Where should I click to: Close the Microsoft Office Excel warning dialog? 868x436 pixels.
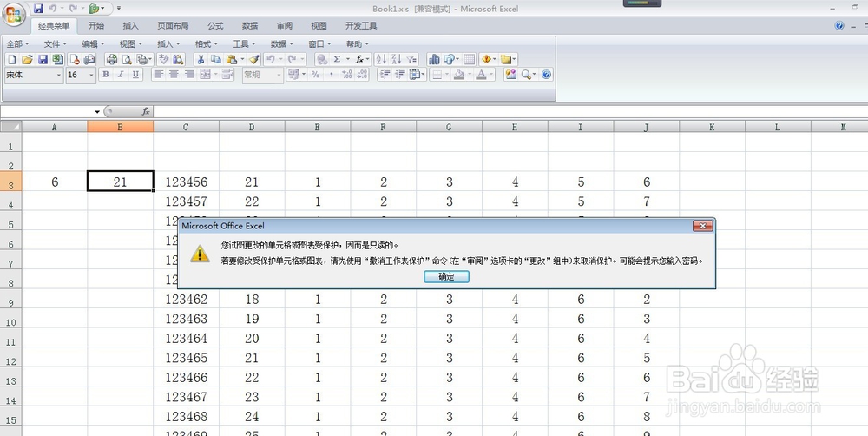point(702,226)
